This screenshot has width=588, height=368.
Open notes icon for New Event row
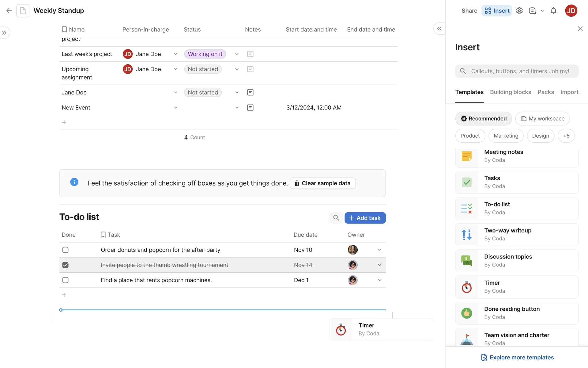pyautogui.click(x=250, y=108)
